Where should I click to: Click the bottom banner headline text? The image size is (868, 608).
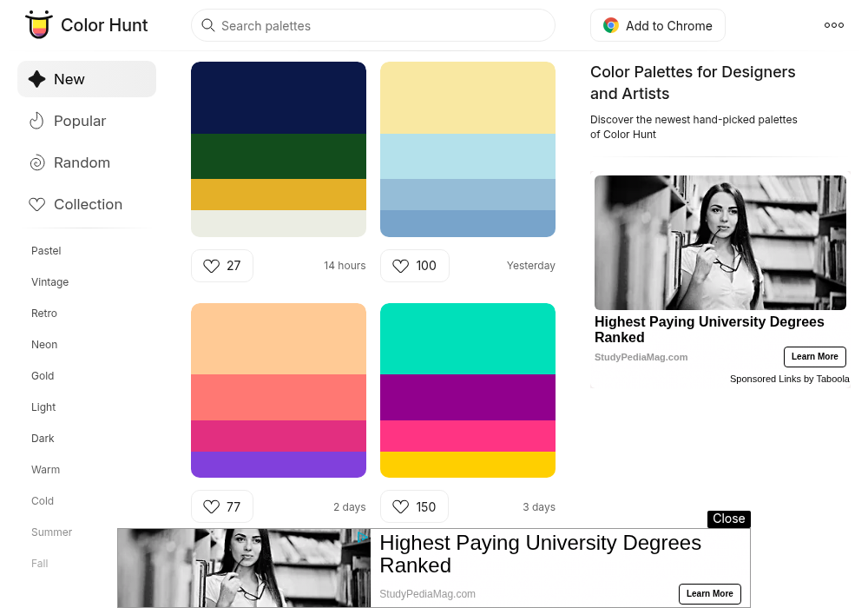pyautogui.click(x=540, y=554)
